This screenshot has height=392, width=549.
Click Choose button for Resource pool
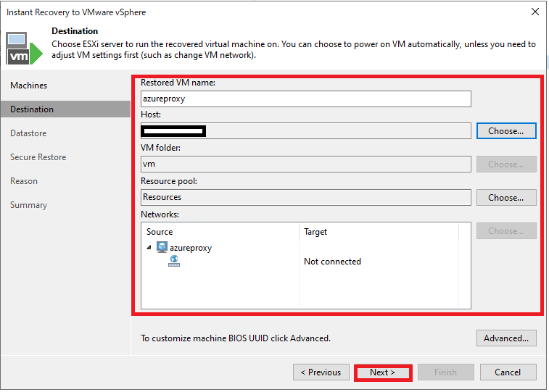coord(506,198)
